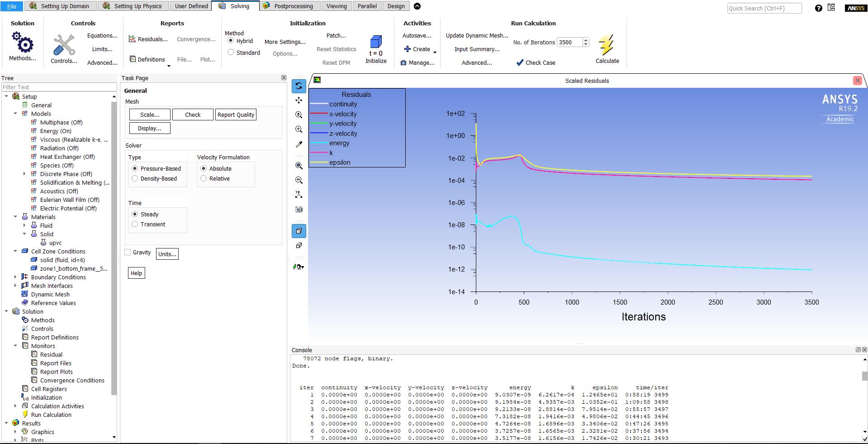This screenshot has height=444, width=868.
Task: Open solution Methods gear icon in ribbon
Action: click(23, 43)
